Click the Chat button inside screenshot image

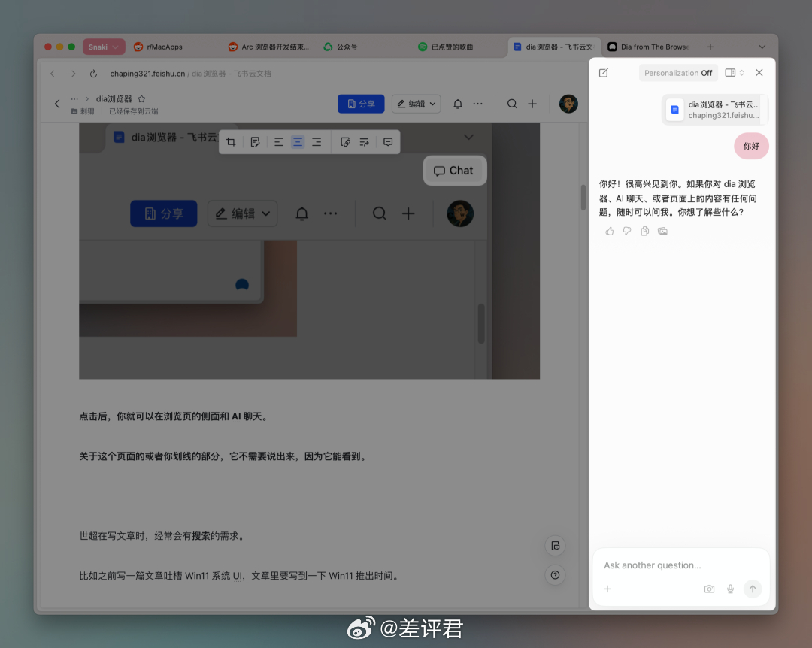(454, 171)
